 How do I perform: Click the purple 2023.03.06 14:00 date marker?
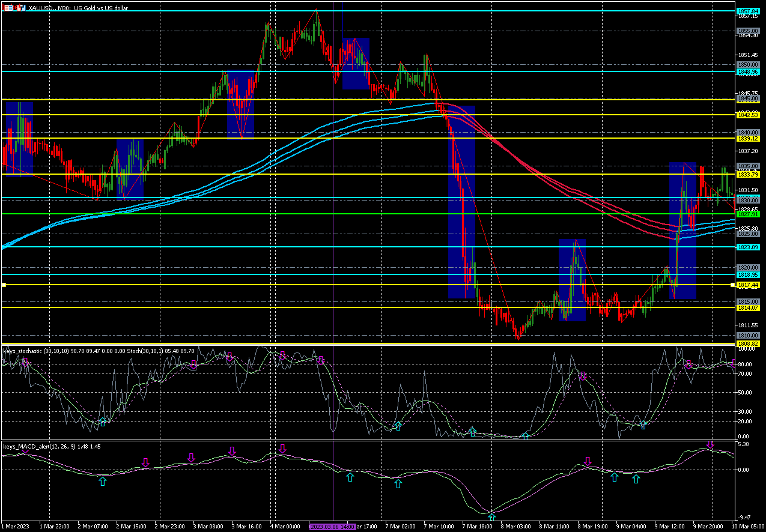(x=332, y=527)
